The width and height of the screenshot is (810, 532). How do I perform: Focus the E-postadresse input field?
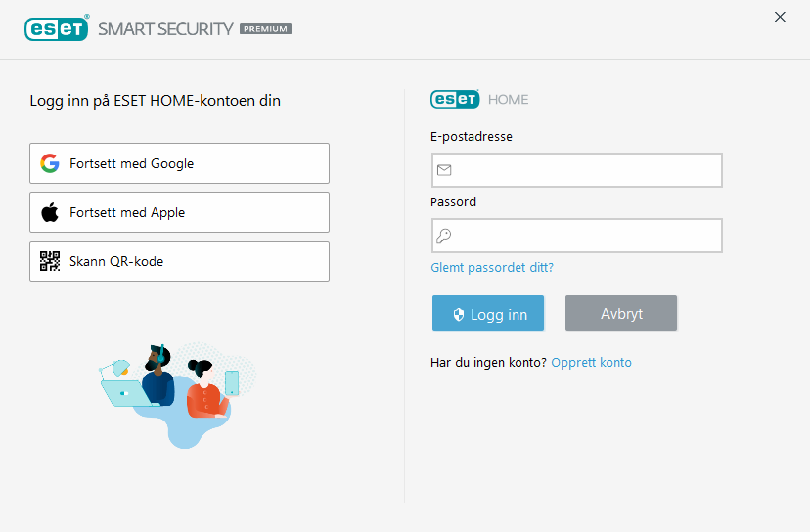(x=577, y=170)
